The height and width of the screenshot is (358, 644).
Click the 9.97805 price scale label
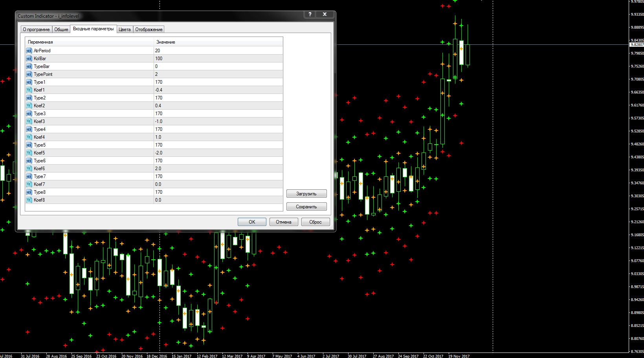[637, 2]
